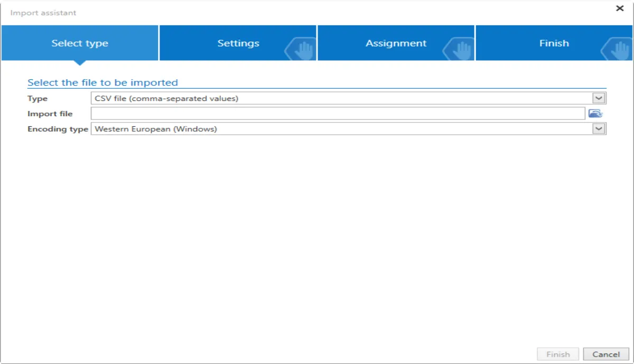The image size is (634, 364).
Task: Click the Cancel button
Action: coord(606,354)
